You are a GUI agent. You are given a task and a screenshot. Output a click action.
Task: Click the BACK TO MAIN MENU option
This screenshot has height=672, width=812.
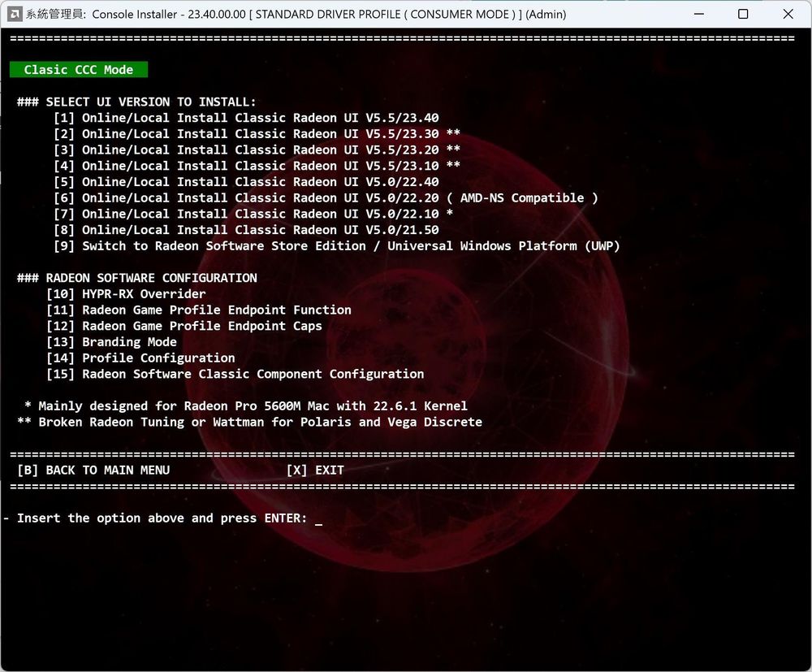point(93,470)
